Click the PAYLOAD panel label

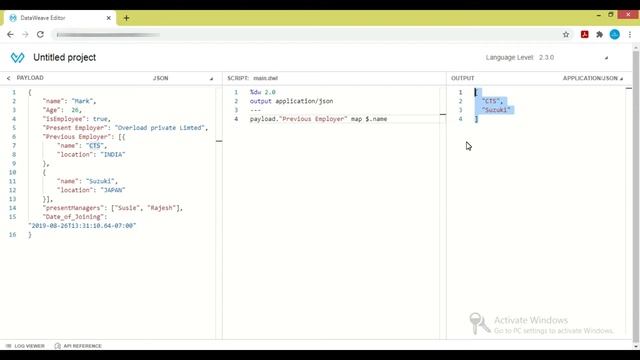[30, 78]
